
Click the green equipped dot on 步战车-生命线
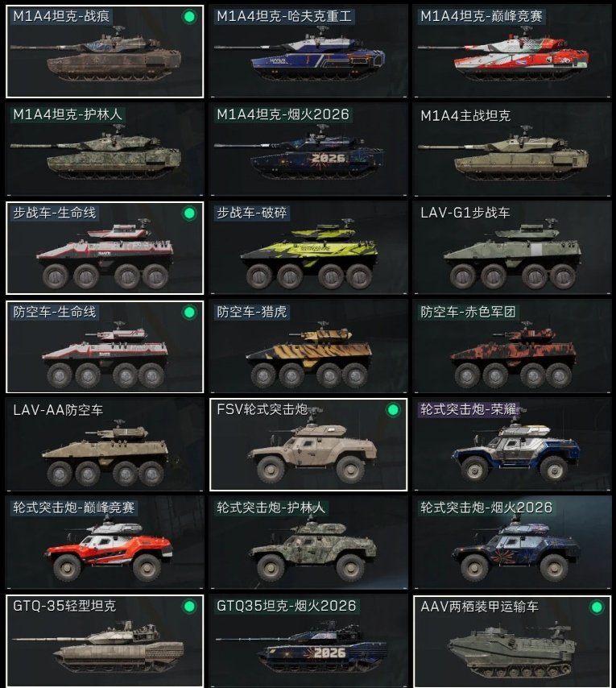pyautogui.click(x=189, y=213)
